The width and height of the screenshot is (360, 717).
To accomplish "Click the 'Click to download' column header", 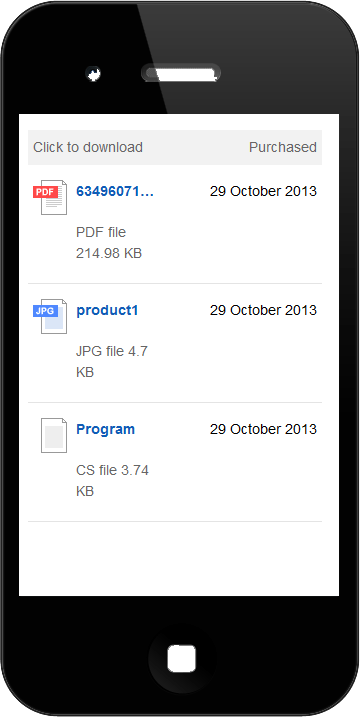I will (88, 147).
